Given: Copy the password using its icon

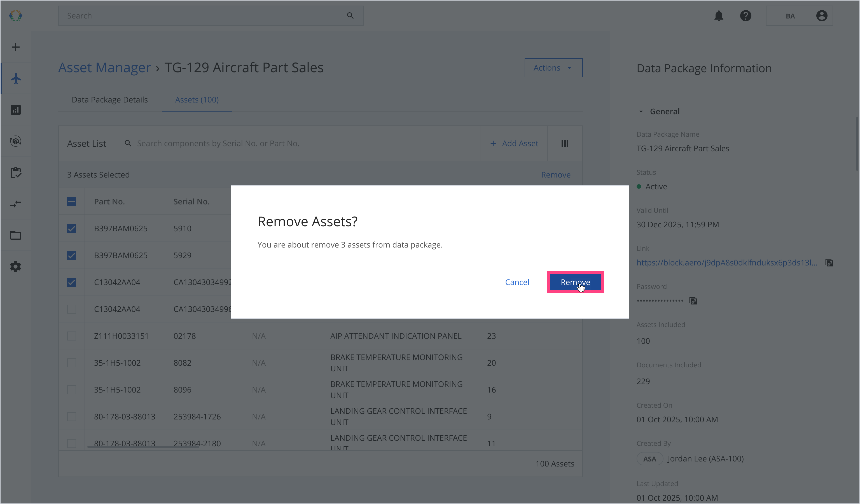Looking at the screenshot, I should 693,301.
